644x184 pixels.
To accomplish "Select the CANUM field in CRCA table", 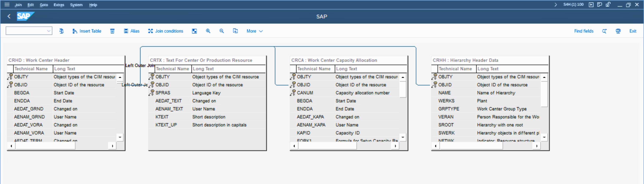I will click(x=305, y=93).
